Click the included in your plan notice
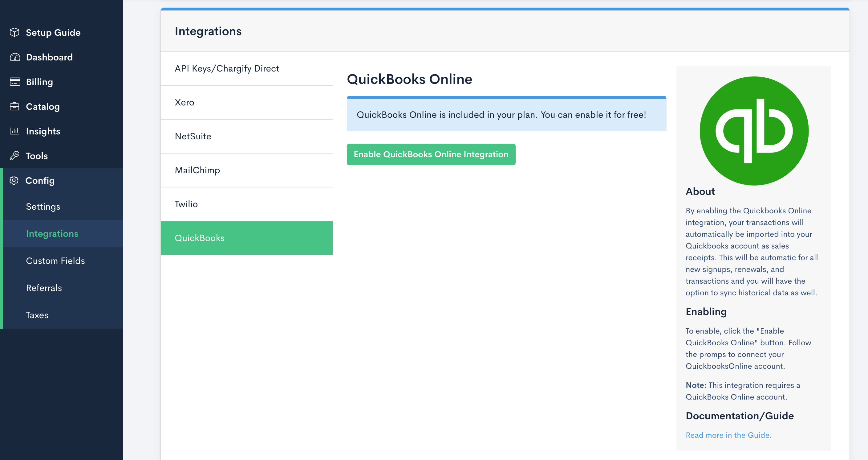The height and width of the screenshot is (460, 868). 506,114
